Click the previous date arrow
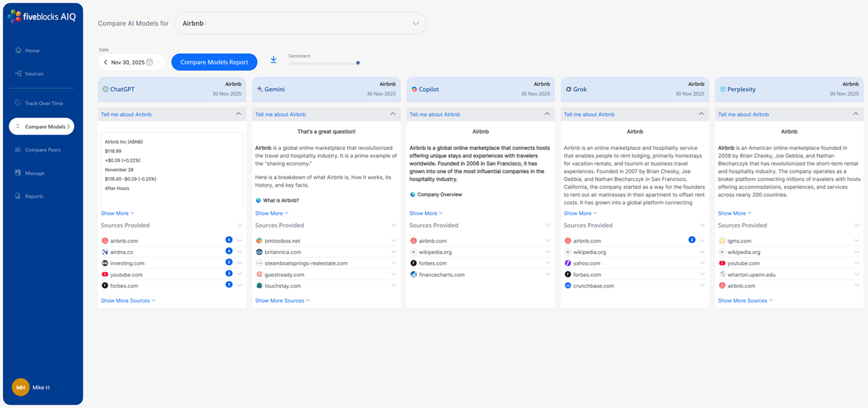This screenshot has width=868, height=410. (106, 62)
